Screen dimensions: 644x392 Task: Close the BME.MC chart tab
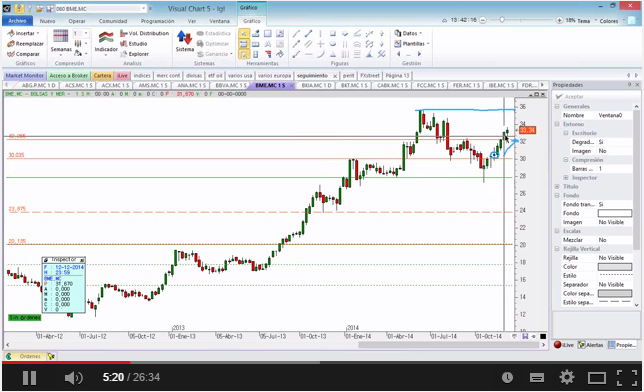[291, 85]
